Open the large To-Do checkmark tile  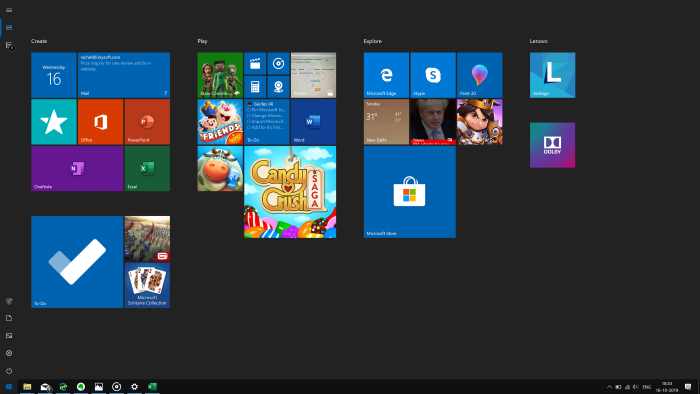(x=77, y=262)
